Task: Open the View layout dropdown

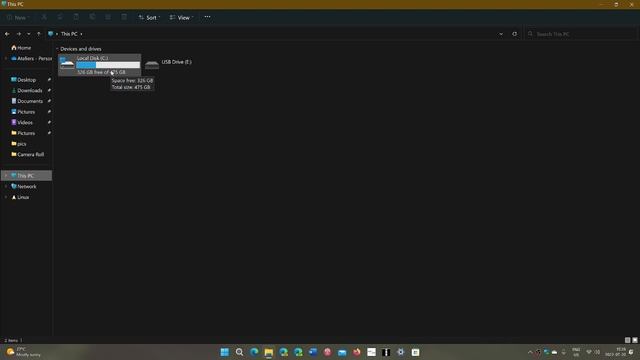Action: pos(181,18)
